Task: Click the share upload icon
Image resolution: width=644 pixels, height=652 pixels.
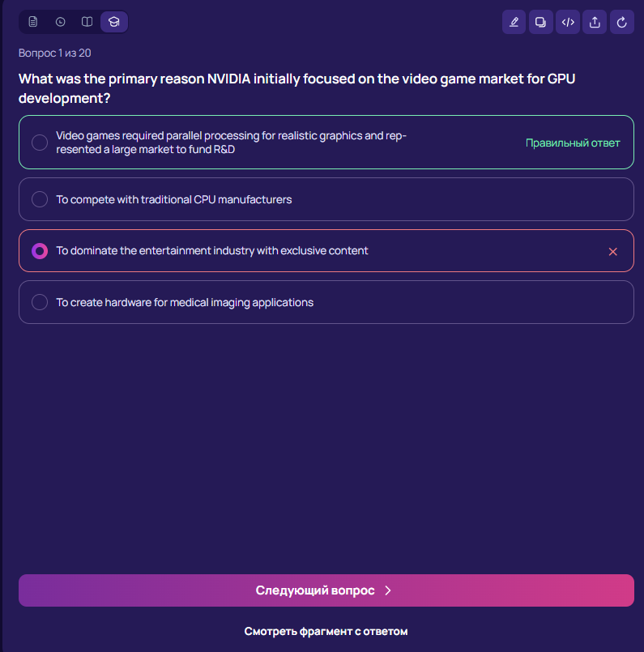Action: tap(595, 22)
